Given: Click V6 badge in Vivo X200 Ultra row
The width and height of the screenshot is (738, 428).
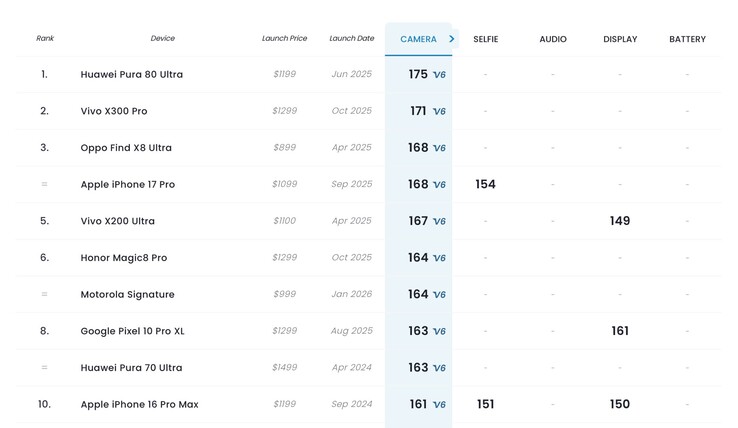Looking at the screenshot, I should click(439, 222).
